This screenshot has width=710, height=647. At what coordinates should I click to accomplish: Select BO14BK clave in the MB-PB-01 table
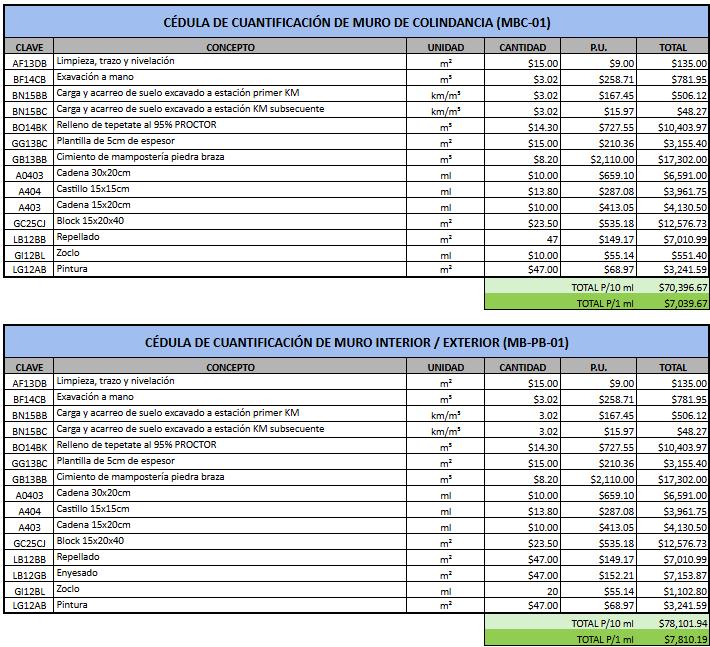[x=29, y=447]
